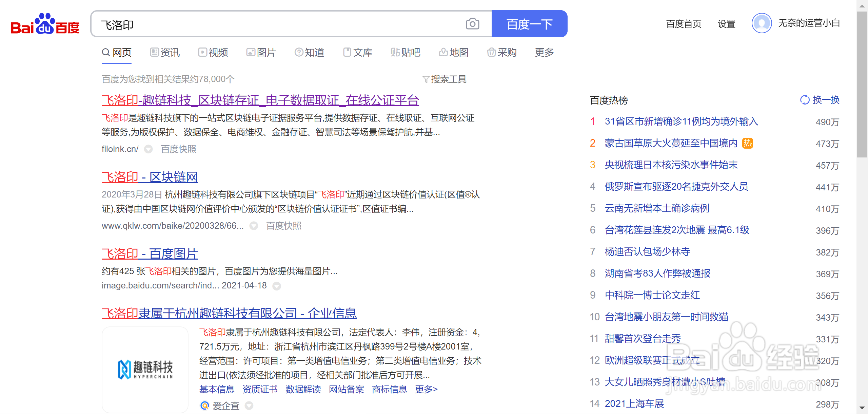This screenshot has height=414, width=868.
Task: Open hot item 甜馨首次登台走秀
Action: (643, 339)
